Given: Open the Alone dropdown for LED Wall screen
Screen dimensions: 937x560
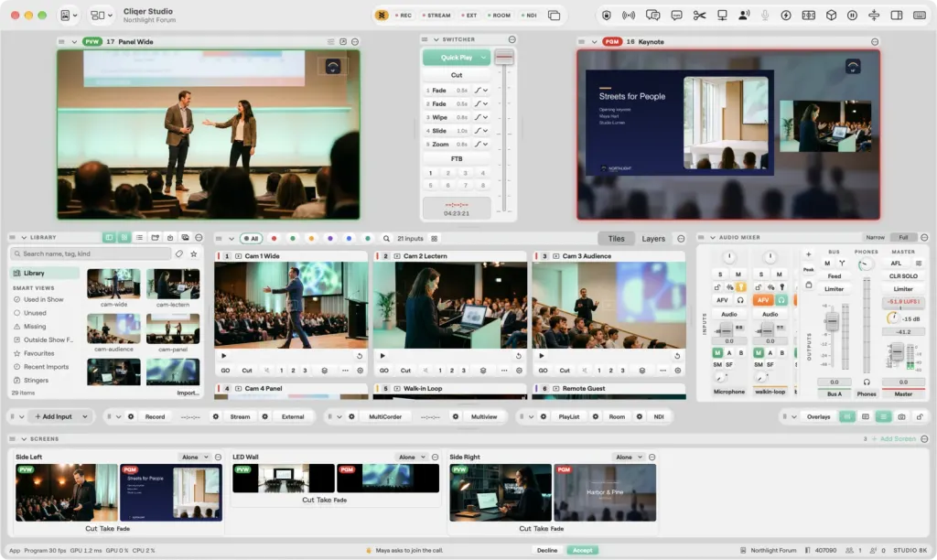Looking at the screenshot, I should [413, 458].
